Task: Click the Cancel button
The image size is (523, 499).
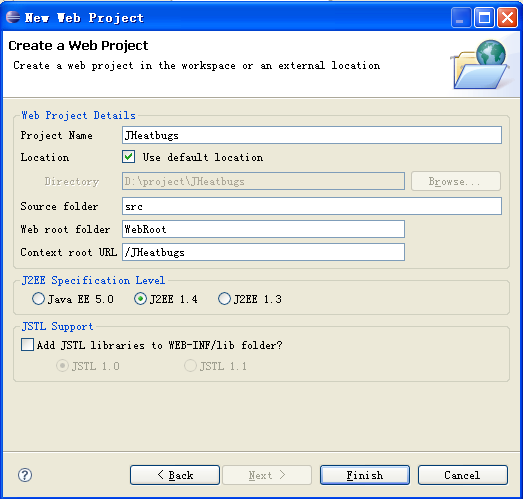Action: pos(463,475)
